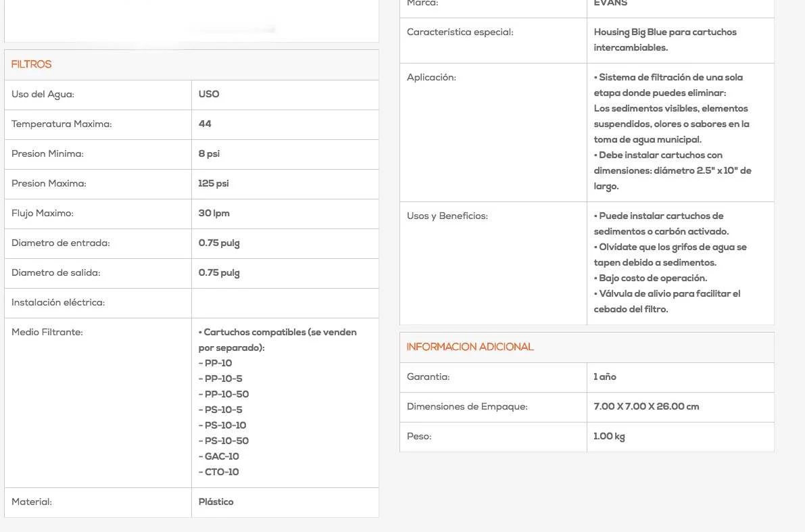Click 'Bajo costo de operación.' line
The height and width of the screenshot is (532, 805).
point(653,279)
